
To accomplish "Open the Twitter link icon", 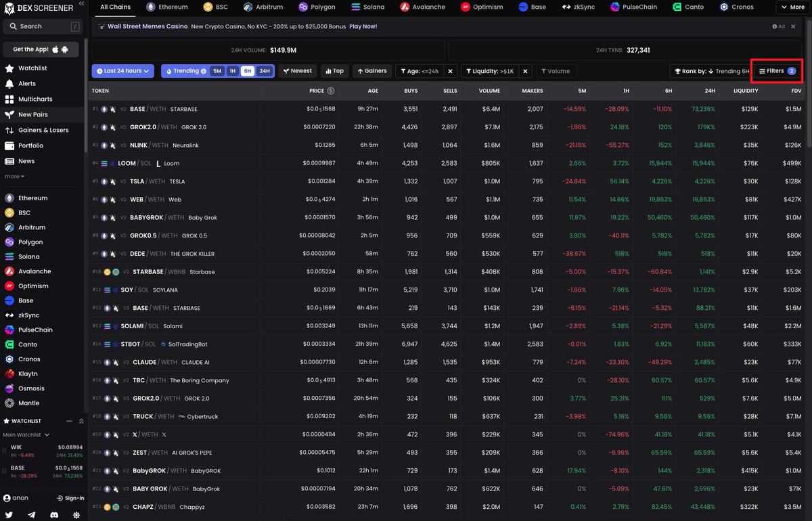I will coord(9,515).
